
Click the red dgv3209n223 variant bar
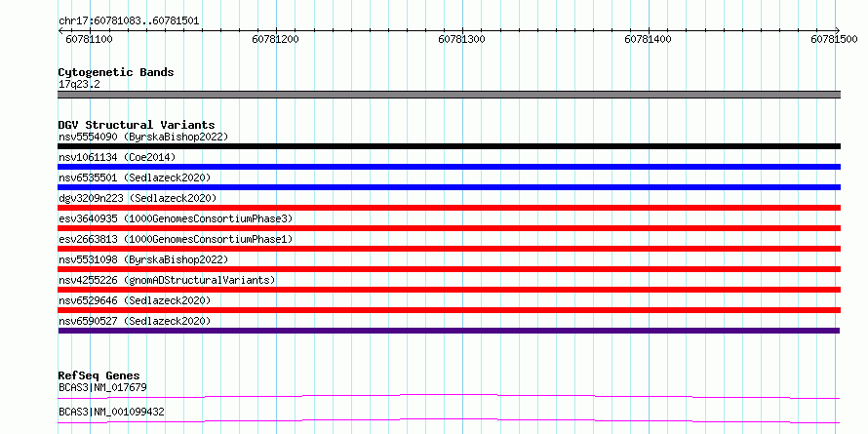[449, 208]
